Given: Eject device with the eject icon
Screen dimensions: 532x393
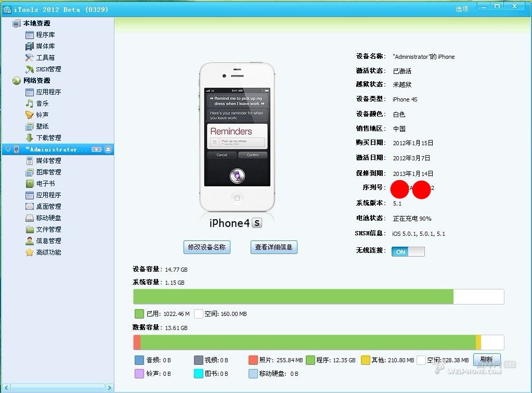Looking at the screenshot, I should 108,149.
